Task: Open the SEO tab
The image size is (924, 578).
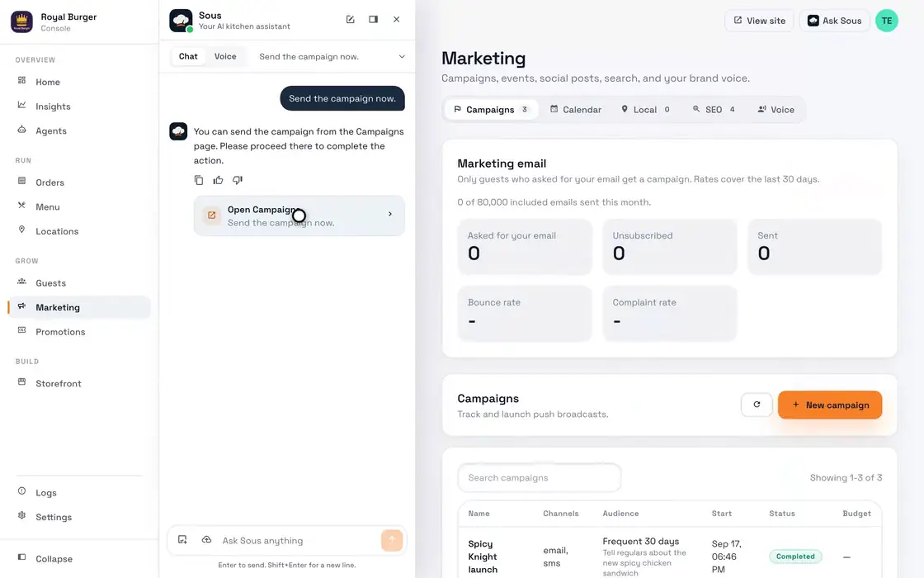Action: [714, 110]
